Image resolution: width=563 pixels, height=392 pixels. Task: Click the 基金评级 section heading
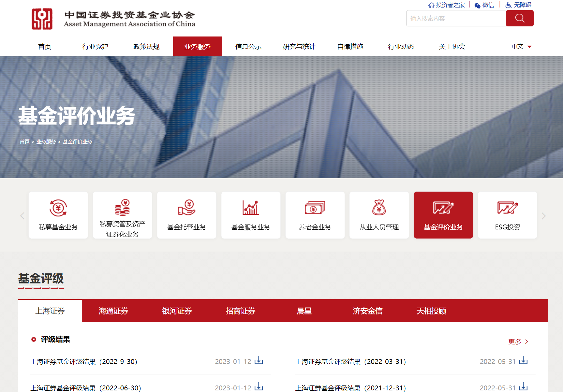coord(41,279)
